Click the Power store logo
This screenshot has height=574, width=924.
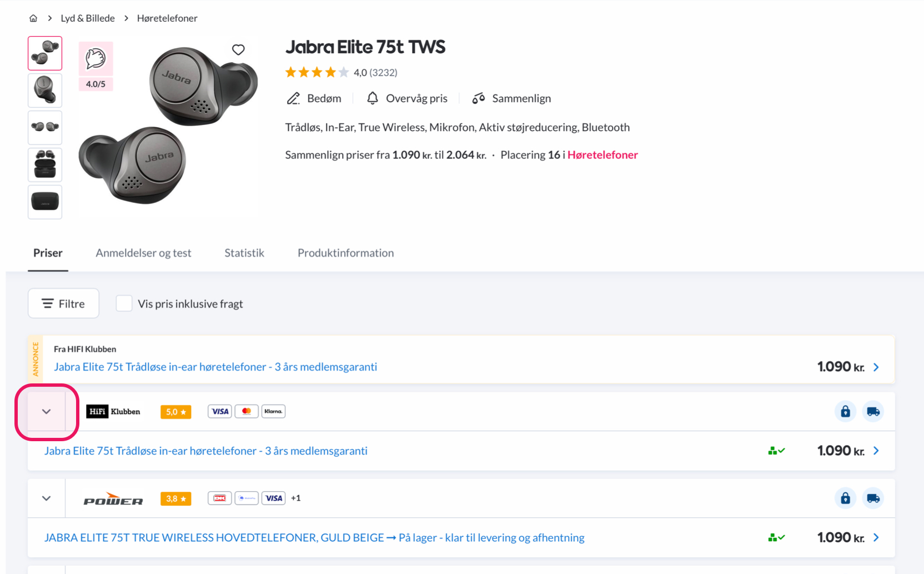click(113, 498)
